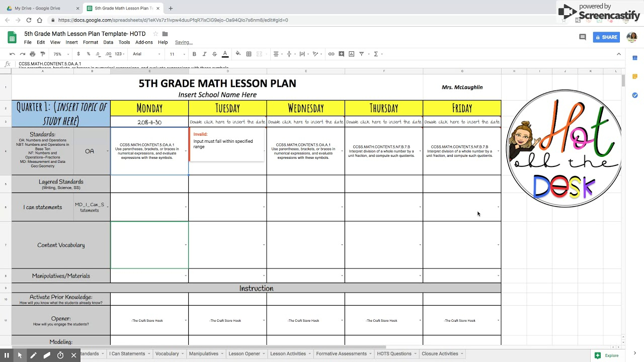
Task: Toggle strikethrough formatting
Action: [214, 54]
